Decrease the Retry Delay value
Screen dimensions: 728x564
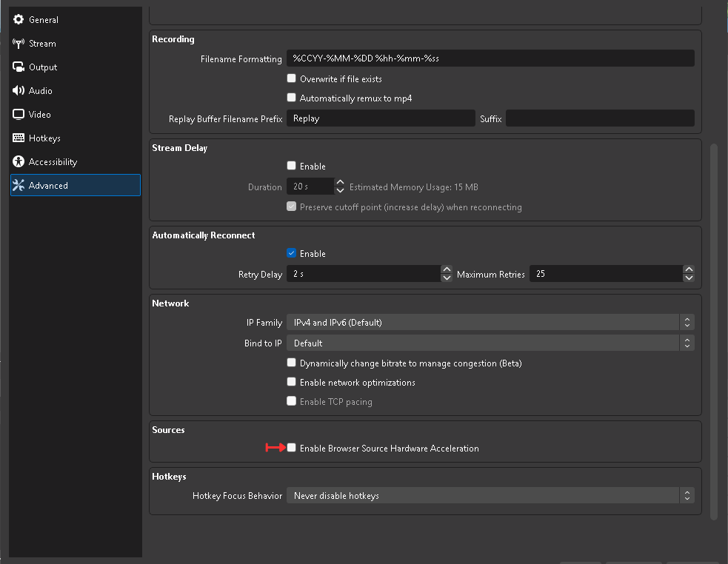click(x=447, y=278)
